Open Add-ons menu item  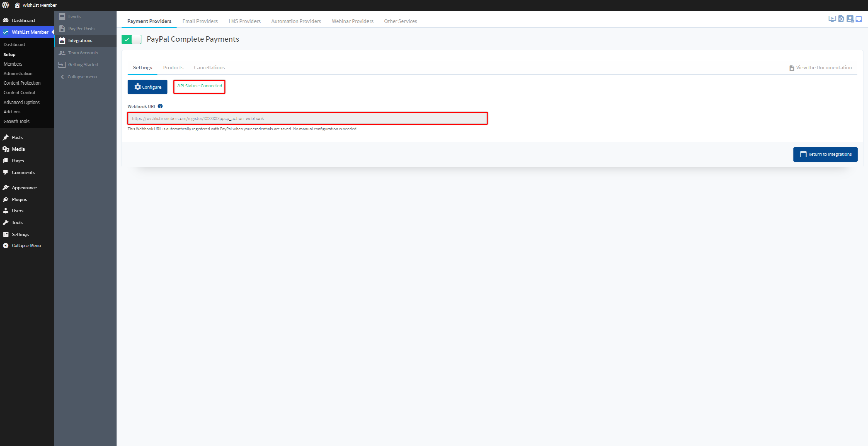[12, 112]
